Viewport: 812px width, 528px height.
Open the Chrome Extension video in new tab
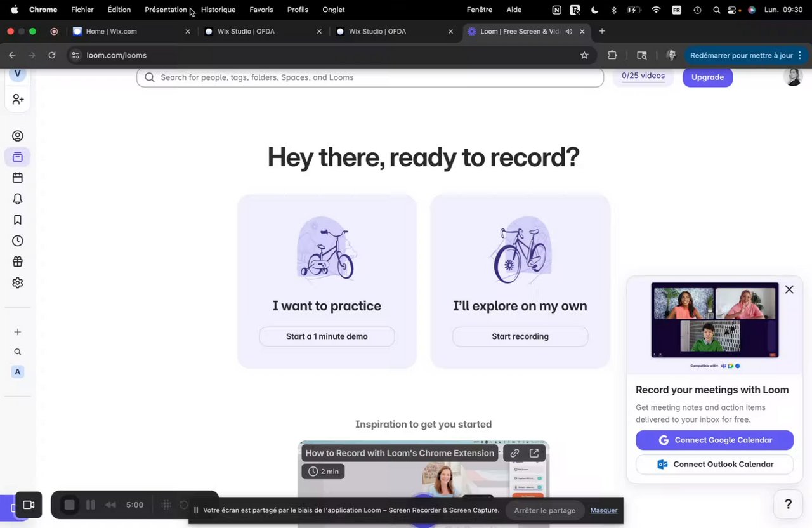point(534,453)
